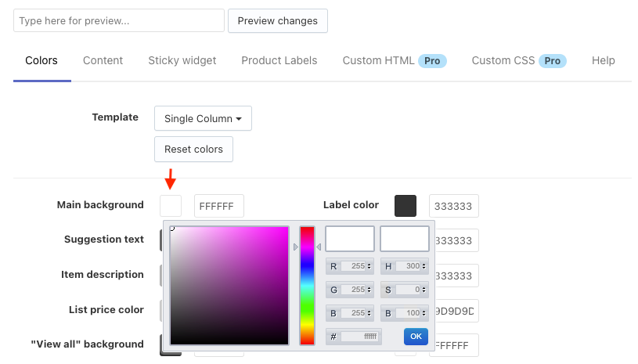Click the H hue value field
This screenshot has height=364, width=638.
click(408, 266)
